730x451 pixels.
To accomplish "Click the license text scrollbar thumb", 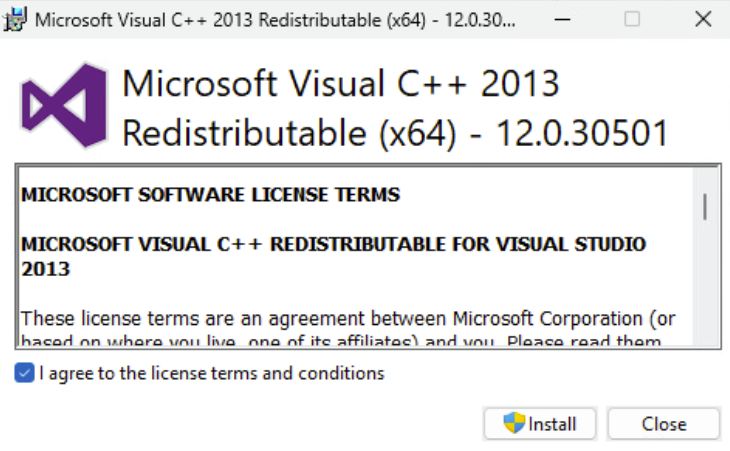I will [705, 206].
